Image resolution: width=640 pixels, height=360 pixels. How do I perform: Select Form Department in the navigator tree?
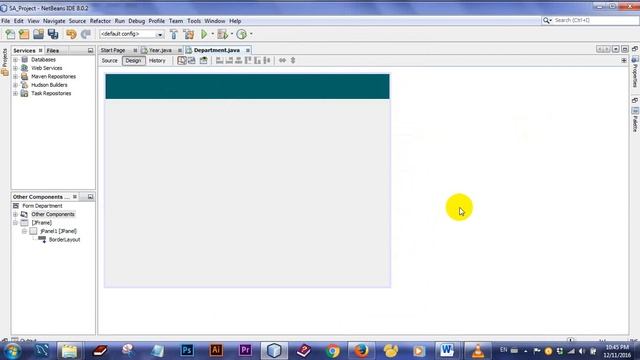coord(42,206)
